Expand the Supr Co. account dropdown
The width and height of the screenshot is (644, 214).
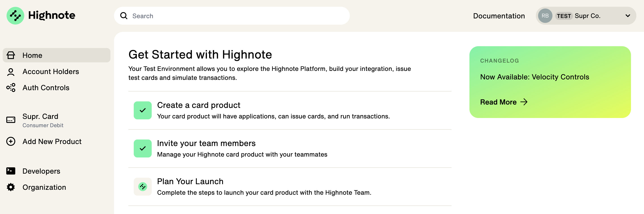pos(628,16)
